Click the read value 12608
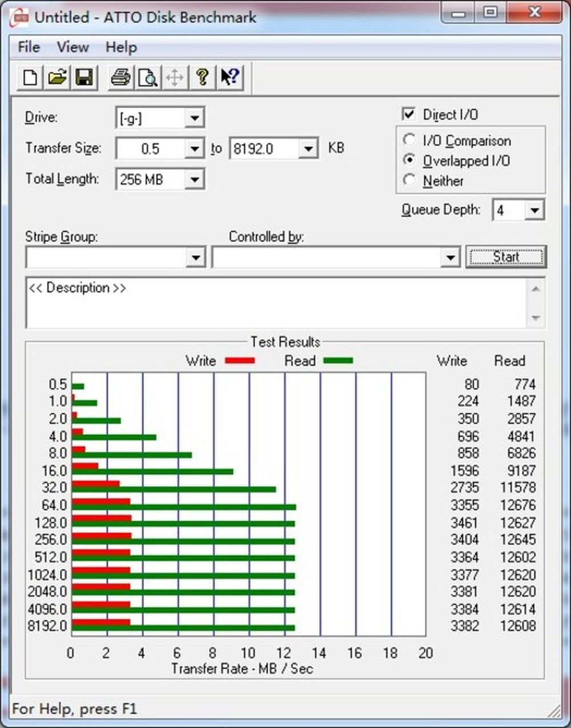 coord(518,626)
